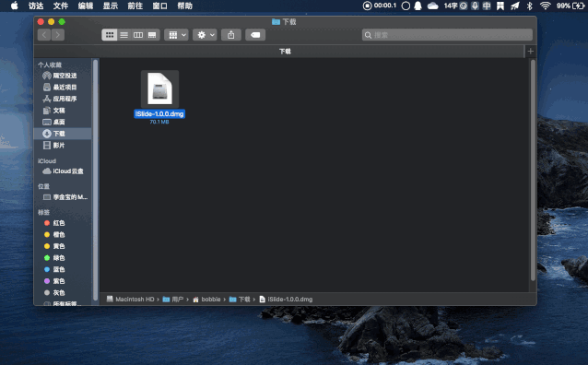Switch Finder to list view
588x365 pixels.
click(x=123, y=35)
